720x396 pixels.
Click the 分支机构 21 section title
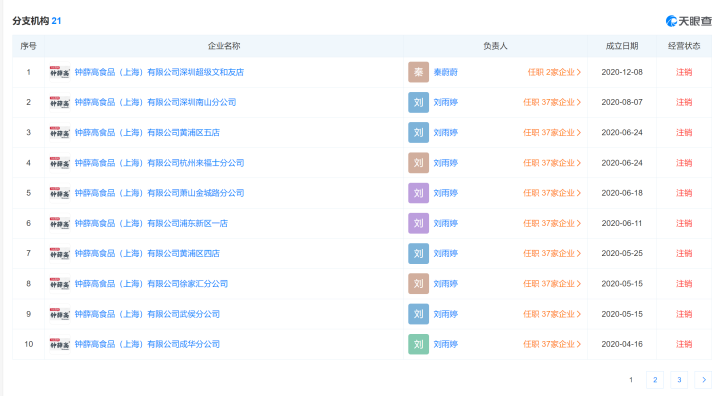pos(37,21)
